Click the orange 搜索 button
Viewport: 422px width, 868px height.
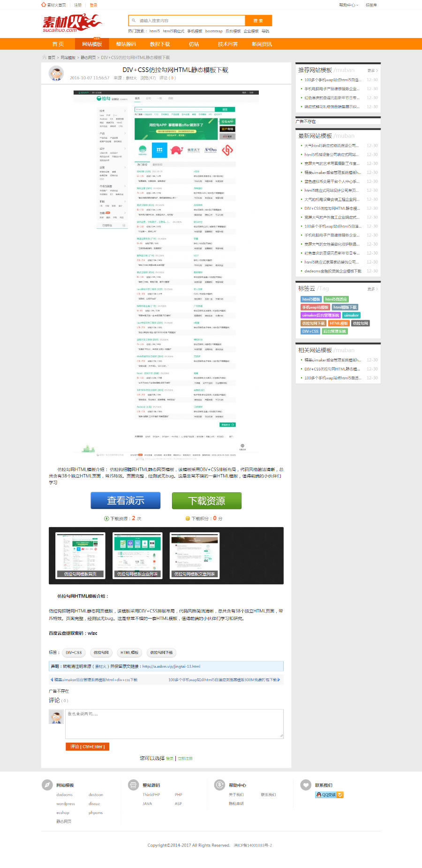pos(258,21)
